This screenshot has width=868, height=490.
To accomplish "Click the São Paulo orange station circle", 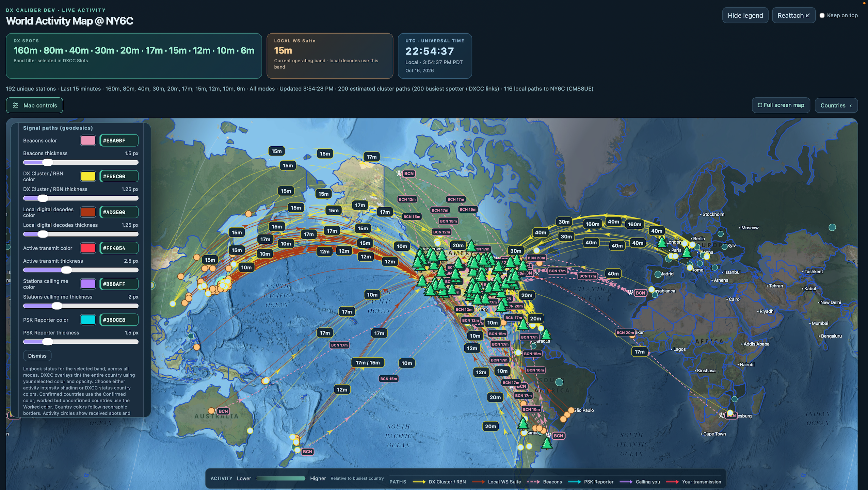I will tap(571, 410).
